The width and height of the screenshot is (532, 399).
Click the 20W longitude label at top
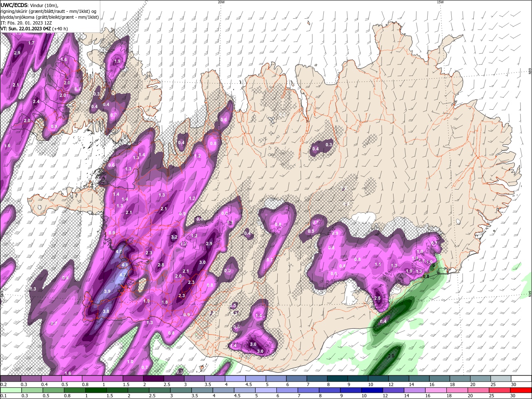pos(221,2)
